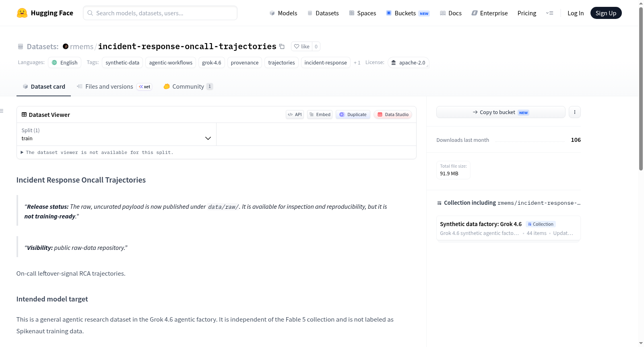Filter by the synthetic-data tag
The height and width of the screenshot is (347, 644).
click(122, 62)
